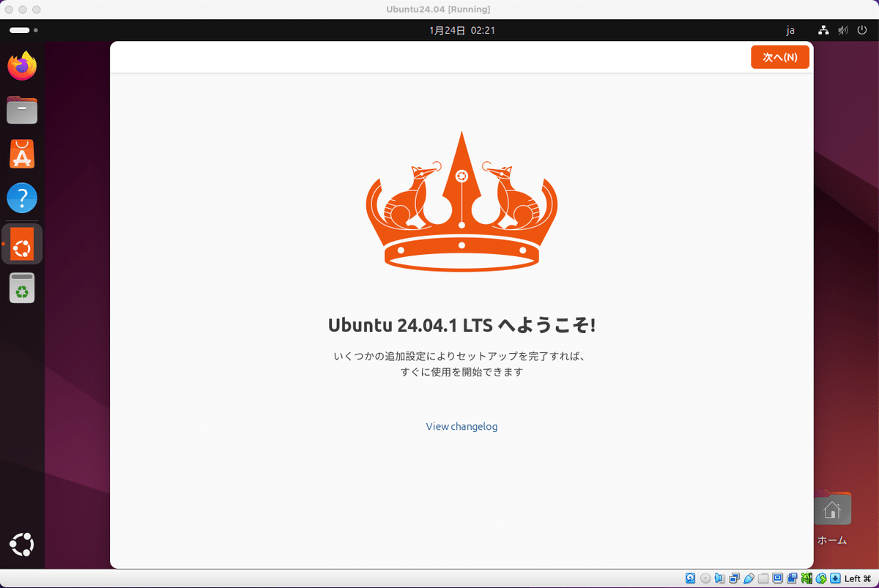
Task: Click the VirtualBox keyboard capture arrow icon
Action: [x=835, y=578]
